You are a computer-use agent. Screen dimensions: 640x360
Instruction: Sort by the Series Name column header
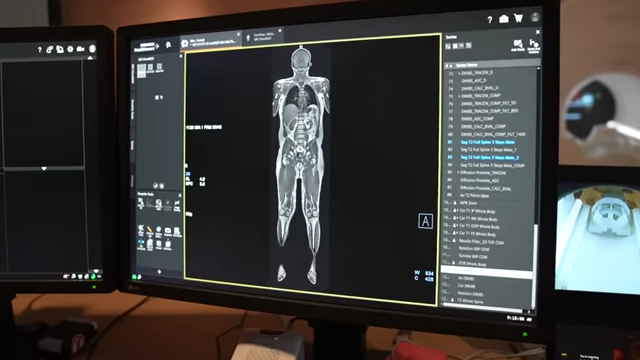coord(467,65)
